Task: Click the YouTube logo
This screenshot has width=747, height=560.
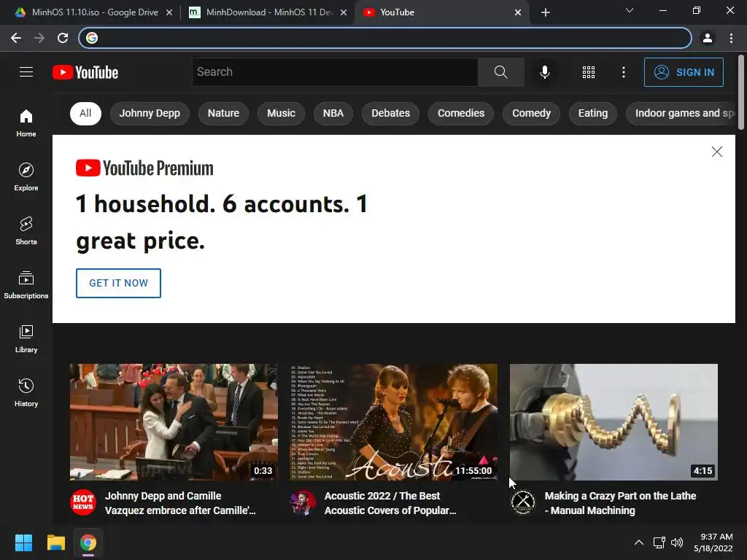Action: [x=85, y=72]
